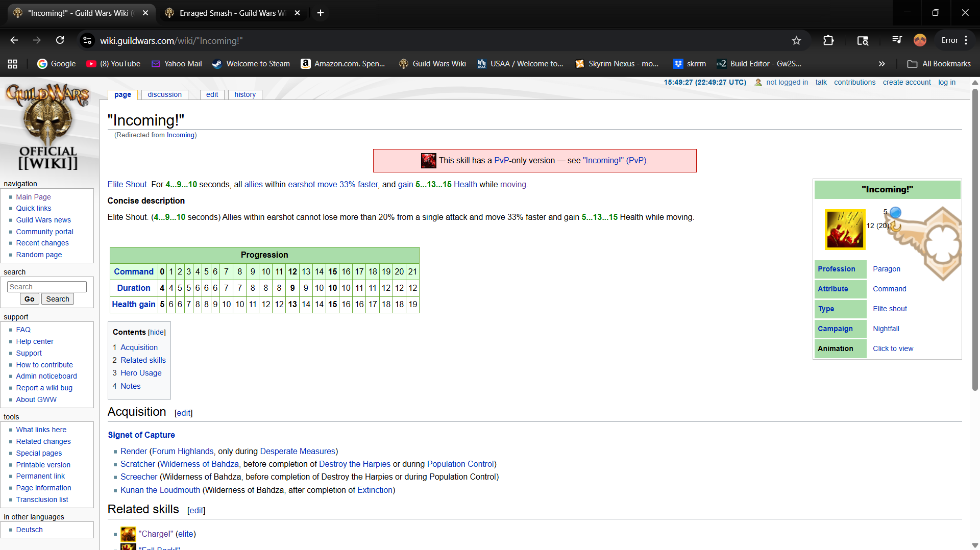The height and width of the screenshot is (550, 980).
Task: Click the log in link
Action: [947, 82]
